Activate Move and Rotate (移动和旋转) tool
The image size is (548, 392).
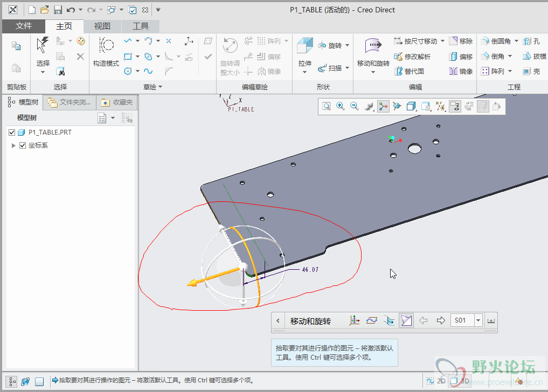pos(373,52)
